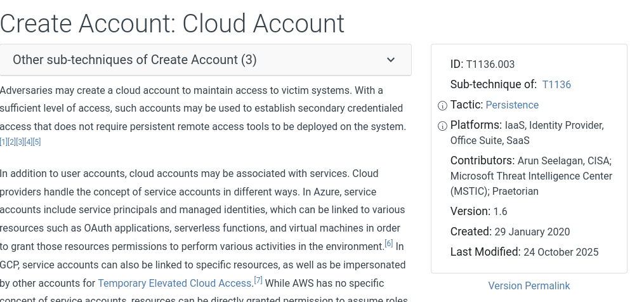Viewport: 644px width, 302px height.
Task: Open citation reference [4]
Action: tap(29, 142)
